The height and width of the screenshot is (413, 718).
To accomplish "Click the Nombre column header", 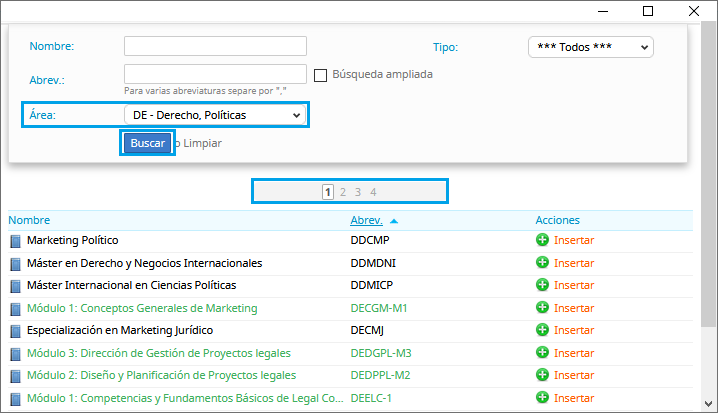I will click(x=29, y=220).
